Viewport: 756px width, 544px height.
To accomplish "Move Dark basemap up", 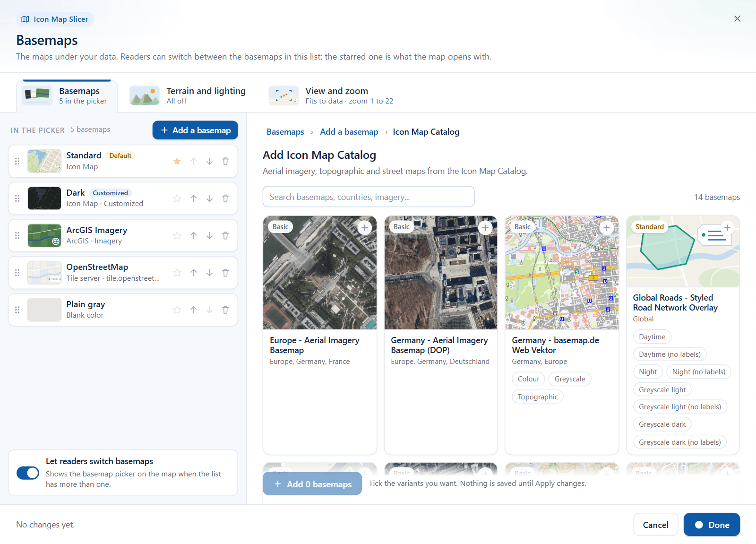I will point(194,199).
